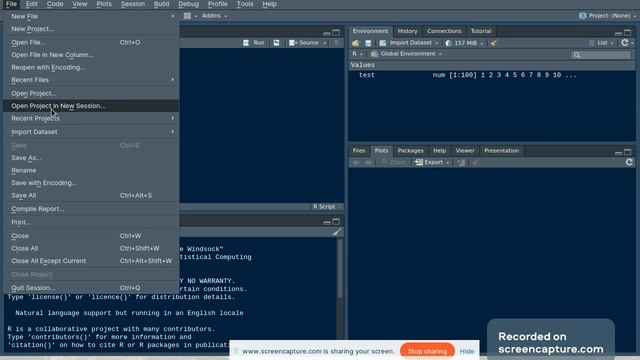Open Import Dataset dropdown in Environment
This screenshot has width=640, height=360.
click(x=409, y=43)
